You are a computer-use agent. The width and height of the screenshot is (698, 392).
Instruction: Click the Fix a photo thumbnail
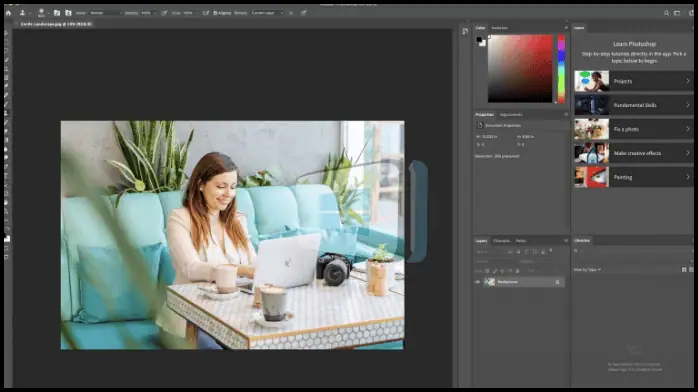[592, 129]
